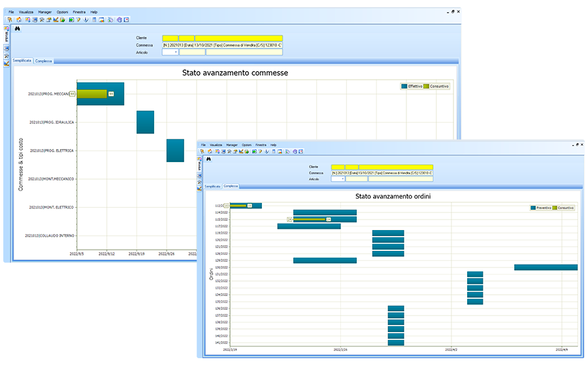Click Consuntivo legend swatch in ordini chart

point(555,208)
